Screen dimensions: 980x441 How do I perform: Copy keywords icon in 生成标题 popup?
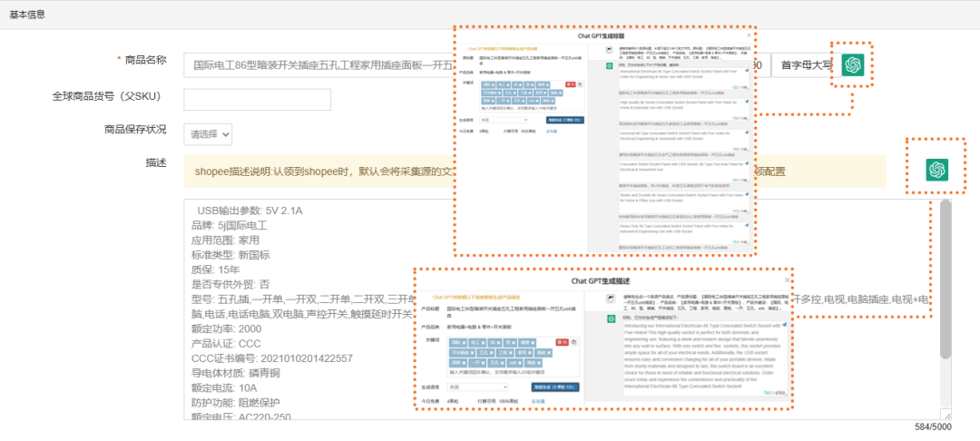click(x=580, y=84)
